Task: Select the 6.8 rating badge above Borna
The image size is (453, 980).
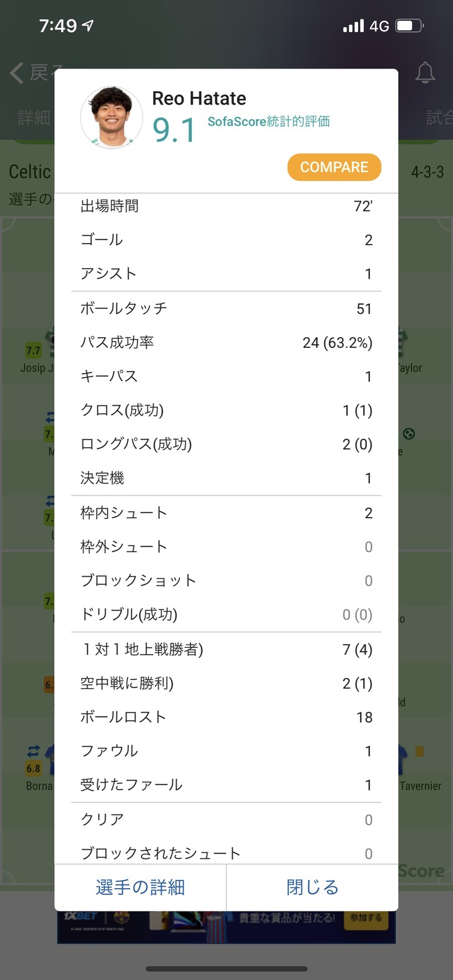Action: pos(33,769)
